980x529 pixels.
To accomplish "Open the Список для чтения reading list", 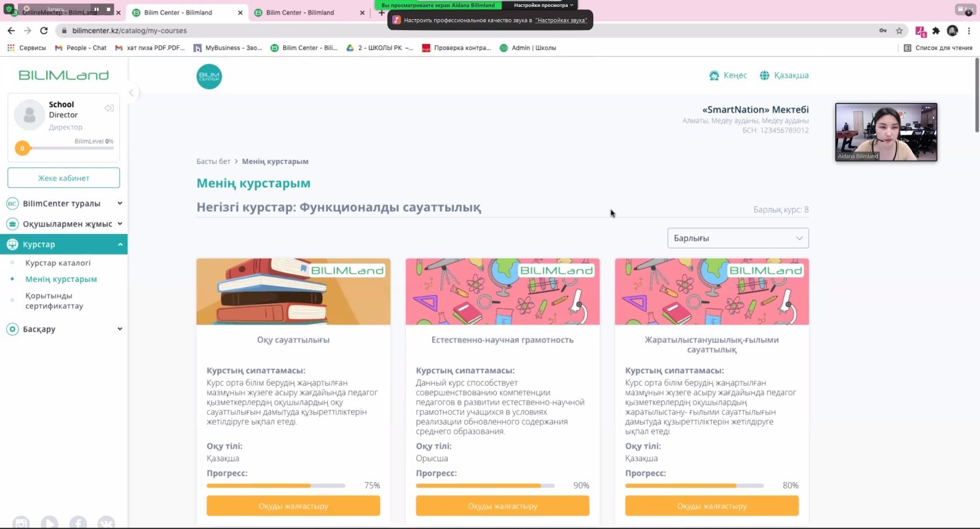I will click(x=938, y=48).
